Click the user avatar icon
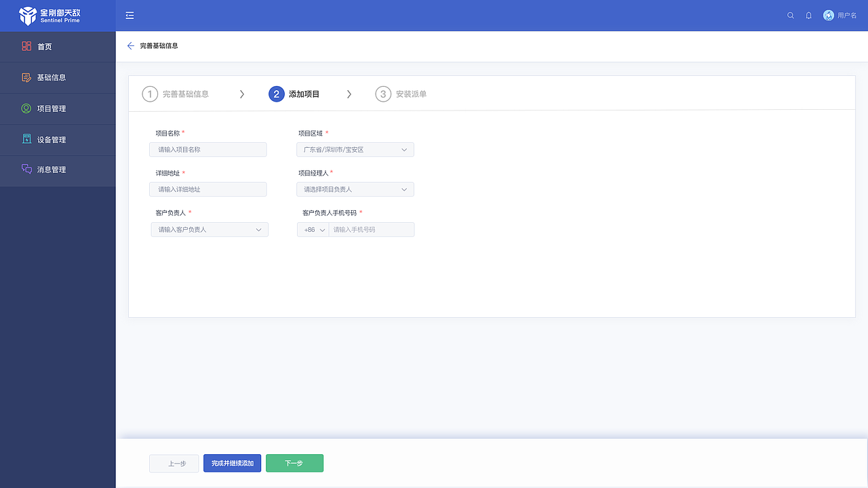This screenshot has height=488, width=868. point(829,16)
